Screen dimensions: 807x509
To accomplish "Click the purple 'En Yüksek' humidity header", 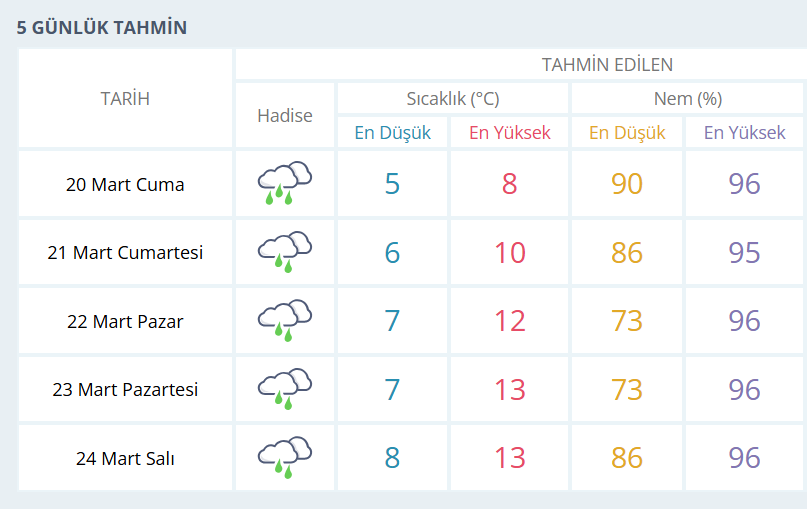I will [x=745, y=133].
